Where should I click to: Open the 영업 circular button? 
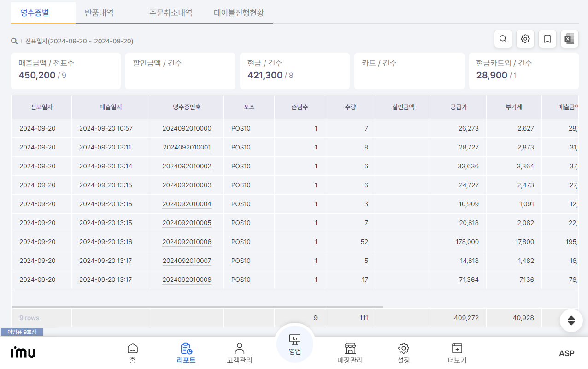(295, 344)
